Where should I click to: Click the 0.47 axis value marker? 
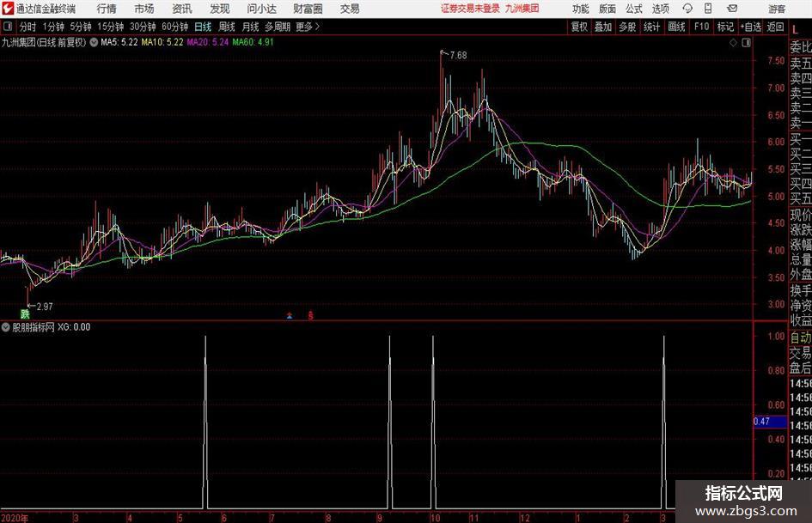pyautogui.click(x=770, y=422)
